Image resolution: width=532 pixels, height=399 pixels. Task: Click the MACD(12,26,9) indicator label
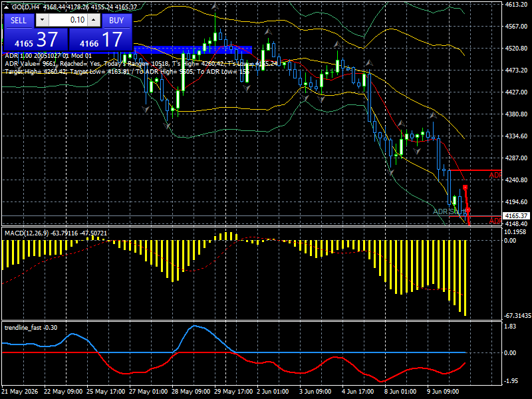pos(56,233)
